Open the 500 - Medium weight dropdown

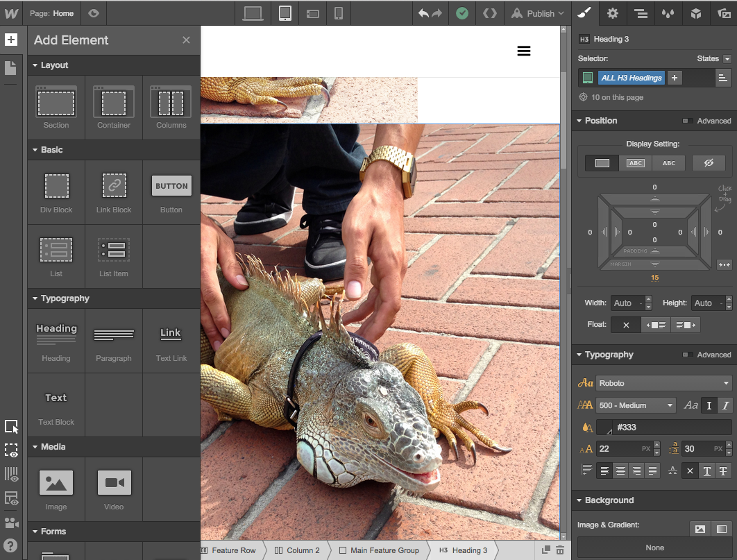pos(636,405)
